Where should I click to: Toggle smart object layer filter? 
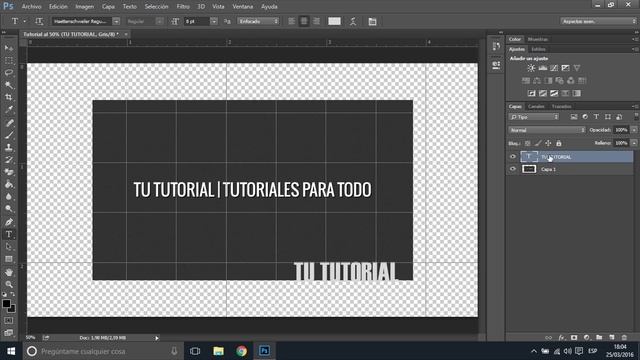tap(619, 117)
